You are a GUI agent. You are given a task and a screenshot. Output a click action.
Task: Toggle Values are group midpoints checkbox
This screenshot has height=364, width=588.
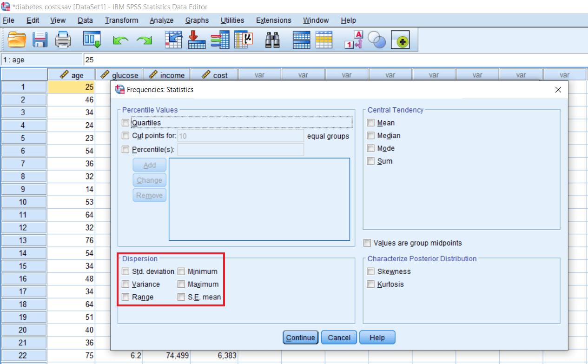pyautogui.click(x=368, y=243)
